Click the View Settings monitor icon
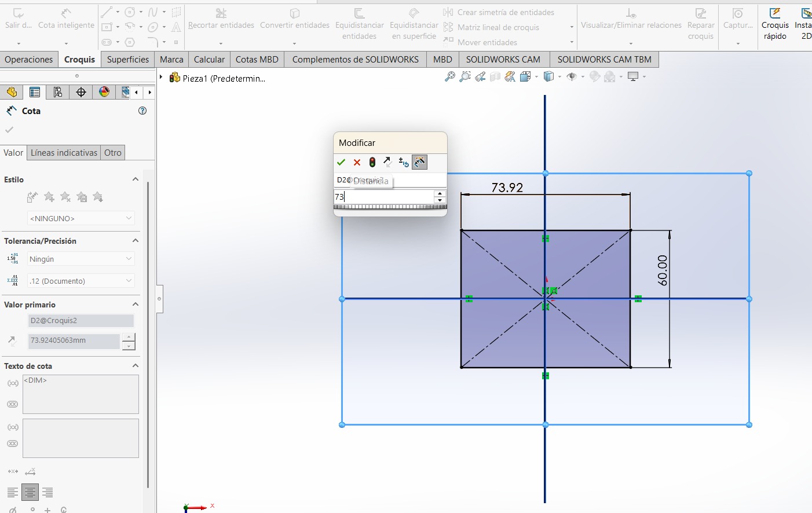 point(633,77)
